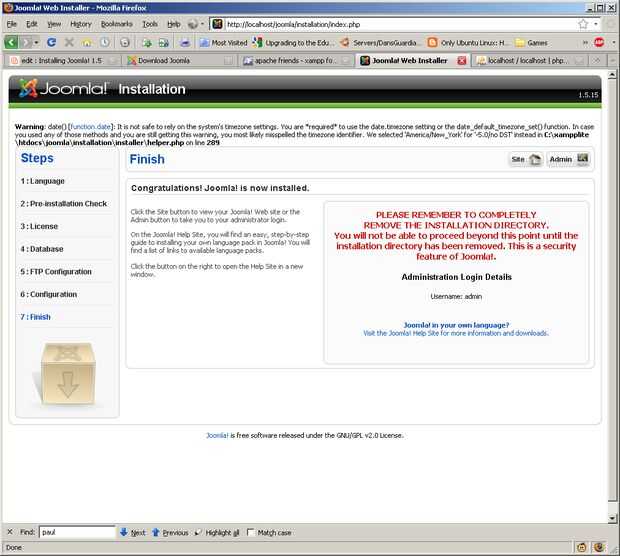Open Servers/DansGuardian bookmark
This screenshot has width=620, height=556.
point(379,43)
